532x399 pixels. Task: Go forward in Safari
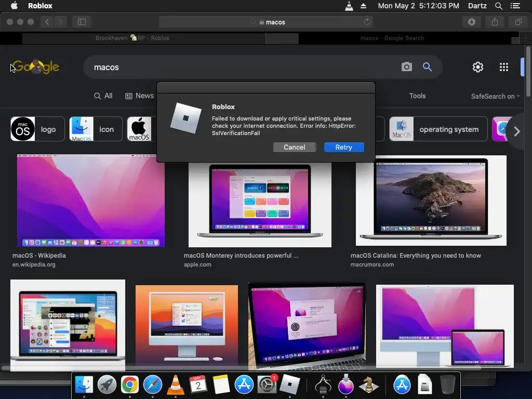pos(60,22)
